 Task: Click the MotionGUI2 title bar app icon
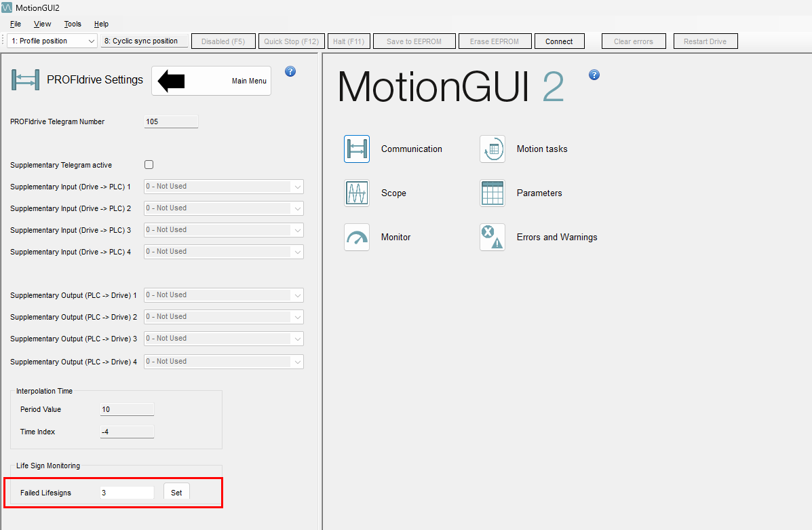coord(7,7)
